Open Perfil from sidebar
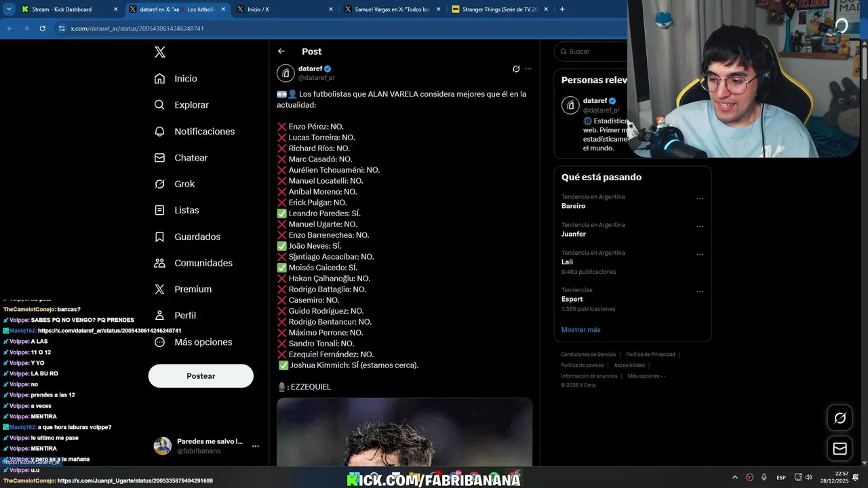Image resolution: width=868 pixels, height=488 pixels. click(175, 315)
